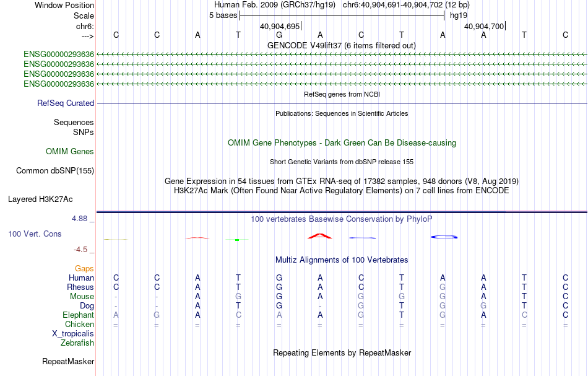Click the -4.5 lower scale value
This screenshot has width=588, height=376.
coord(80,250)
